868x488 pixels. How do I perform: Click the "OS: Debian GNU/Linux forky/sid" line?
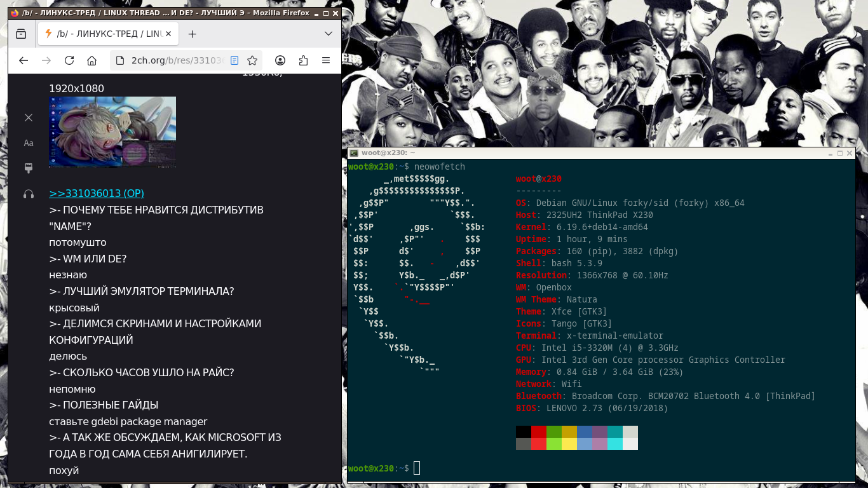click(x=630, y=203)
